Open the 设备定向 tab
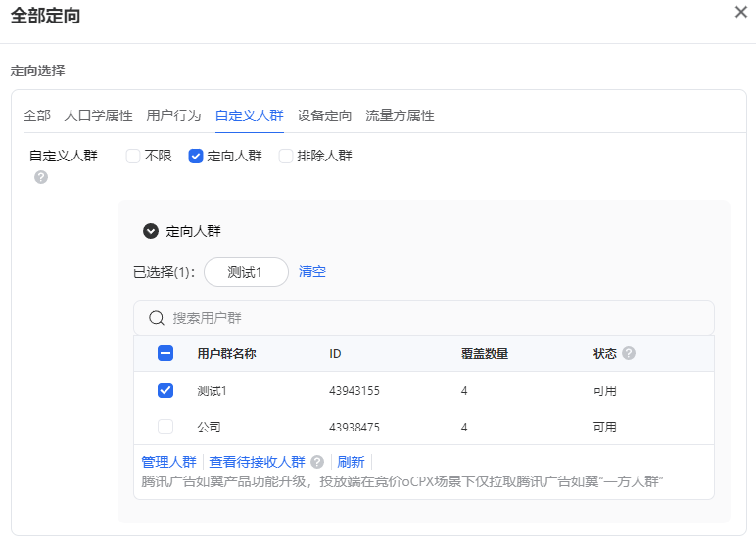 click(x=324, y=115)
